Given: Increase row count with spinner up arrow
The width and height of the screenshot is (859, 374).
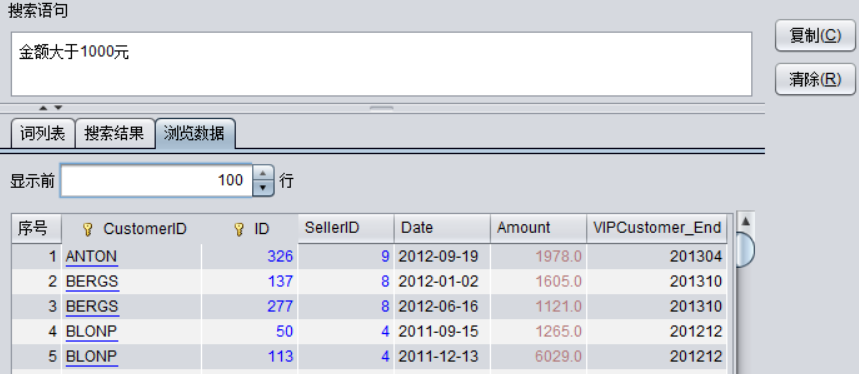Looking at the screenshot, I should [264, 172].
